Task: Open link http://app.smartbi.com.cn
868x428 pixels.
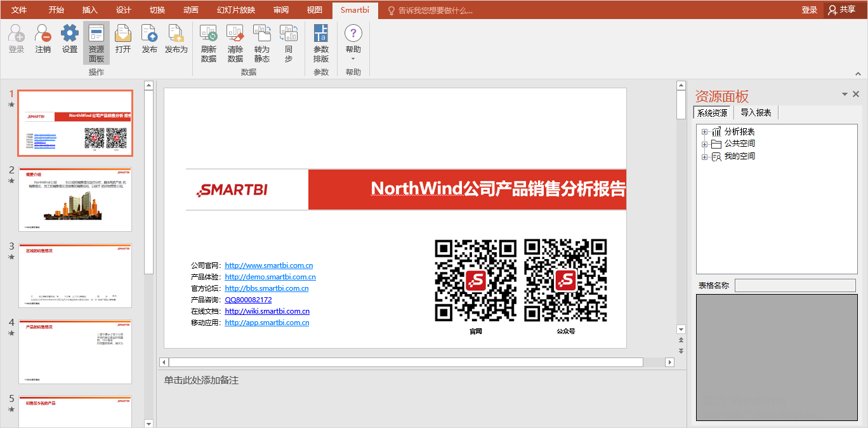Action: (267, 323)
